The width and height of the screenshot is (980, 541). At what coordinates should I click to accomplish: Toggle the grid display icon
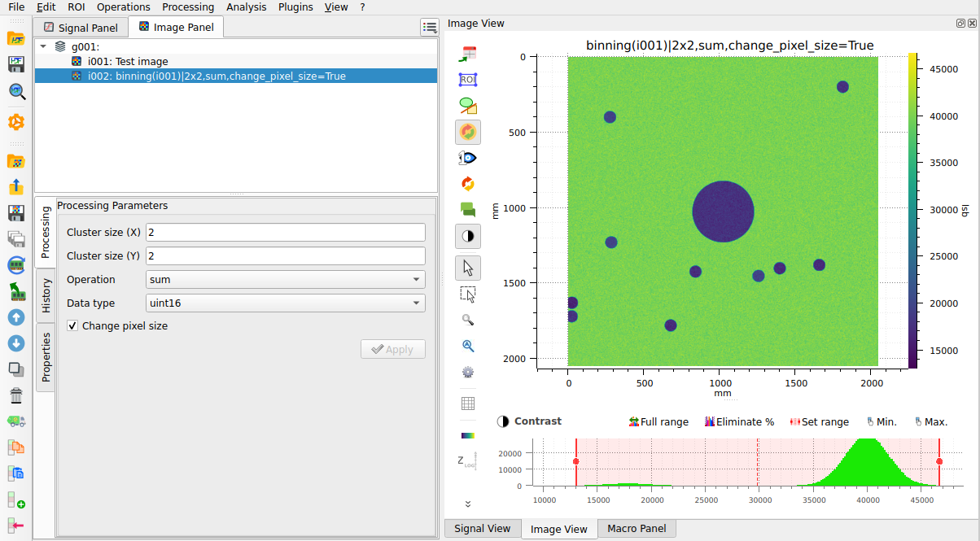pos(467,403)
